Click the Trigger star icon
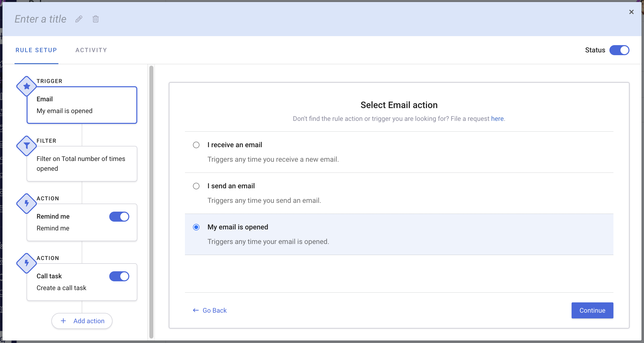The image size is (644, 343). click(26, 87)
